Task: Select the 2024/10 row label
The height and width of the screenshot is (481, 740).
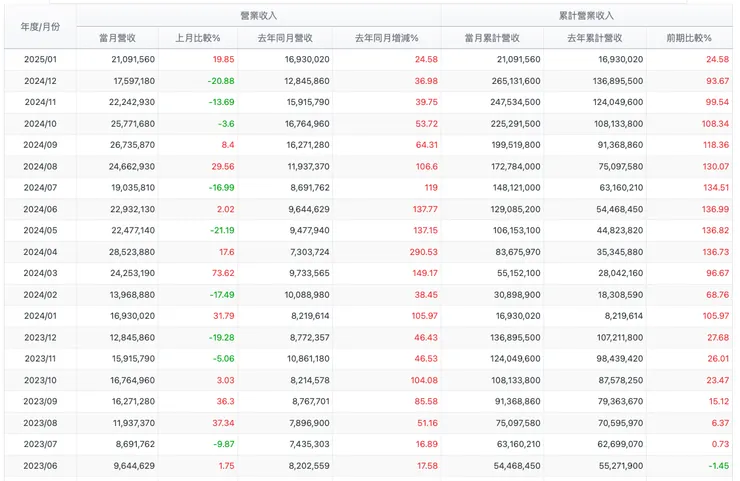Action: tap(40, 124)
